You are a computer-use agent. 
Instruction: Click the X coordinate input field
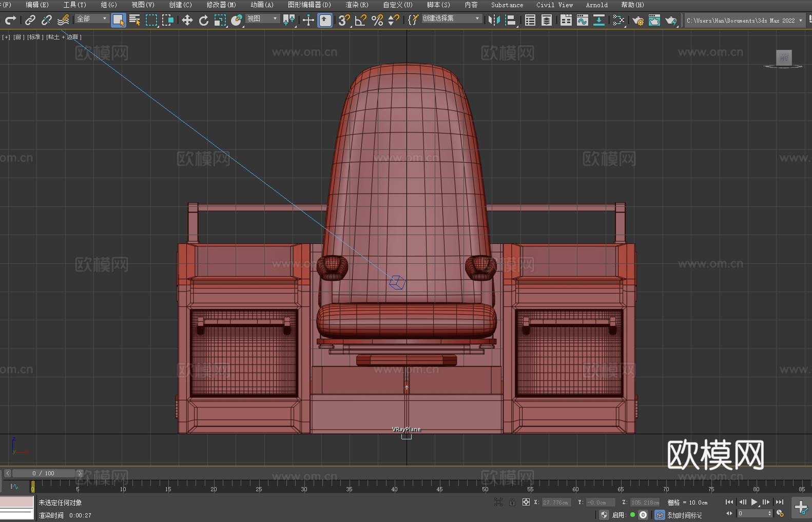(x=555, y=502)
